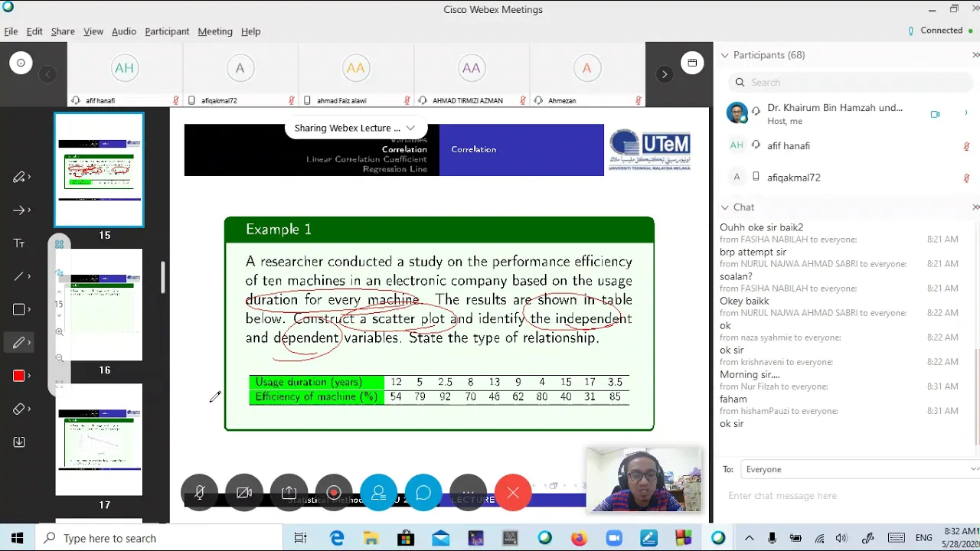Click the host's video camera icon
Screen dimensions: 980x551
click(x=935, y=114)
